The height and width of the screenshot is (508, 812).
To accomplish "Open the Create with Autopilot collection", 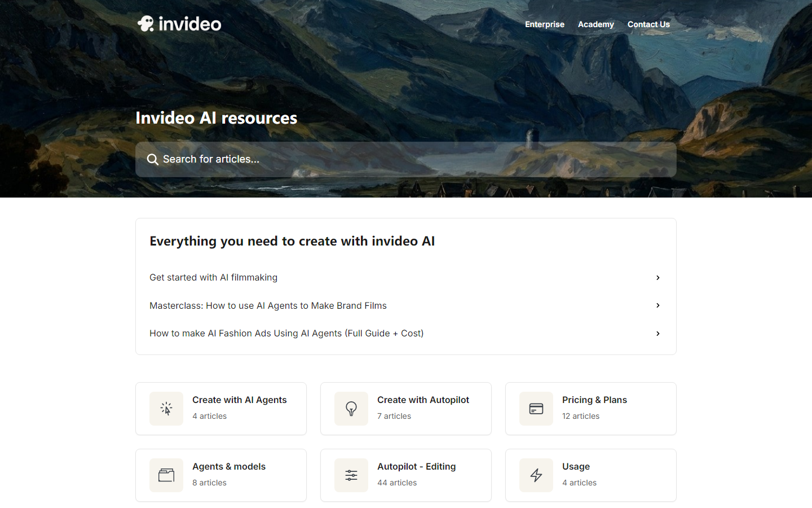I will (x=406, y=409).
